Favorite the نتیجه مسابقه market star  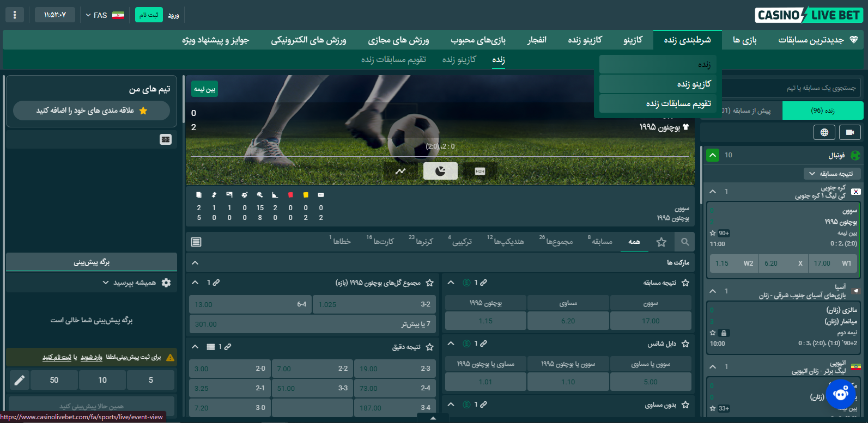(x=685, y=283)
